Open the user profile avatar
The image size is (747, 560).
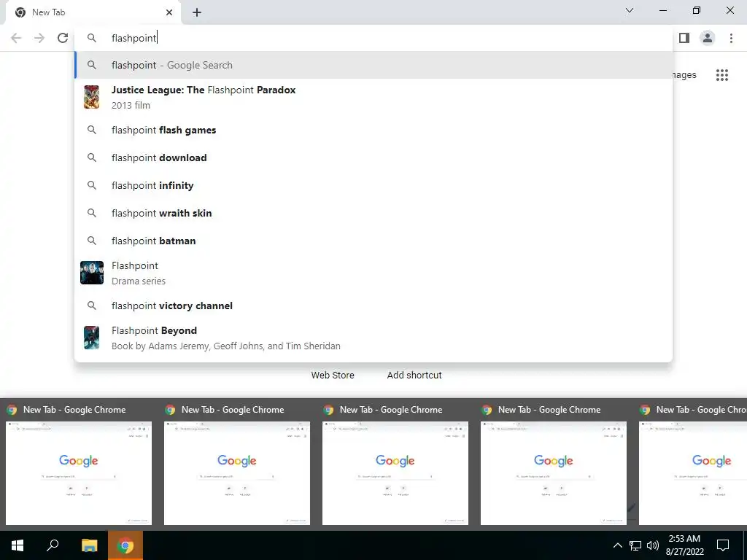click(708, 38)
